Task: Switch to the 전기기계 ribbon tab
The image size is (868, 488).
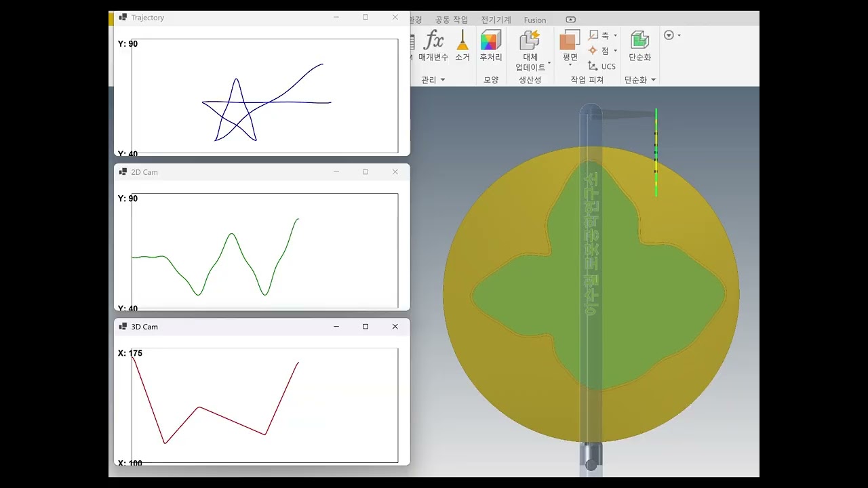Action: point(496,20)
